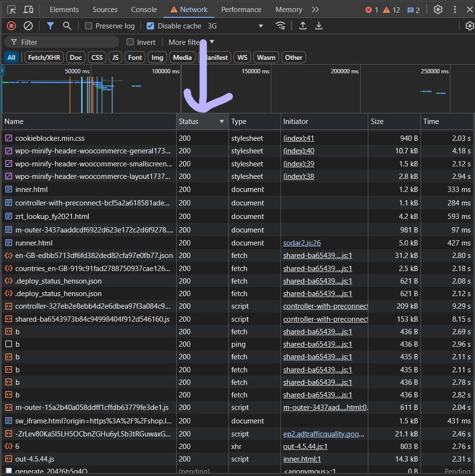The height and width of the screenshot is (476, 475).
Task: Click the script icon beside out-4.5.44.js
Action: pyautogui.click(x=9, y=459)
